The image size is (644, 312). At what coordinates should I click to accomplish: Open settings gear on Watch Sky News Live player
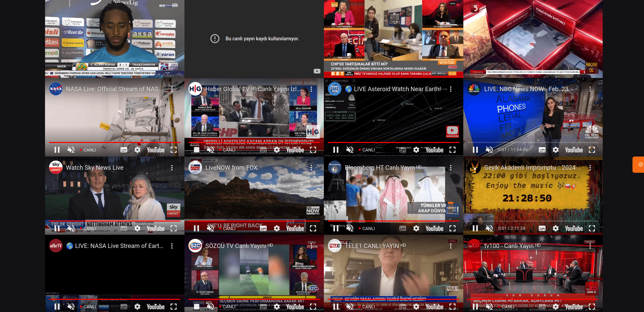coord(137,228)
